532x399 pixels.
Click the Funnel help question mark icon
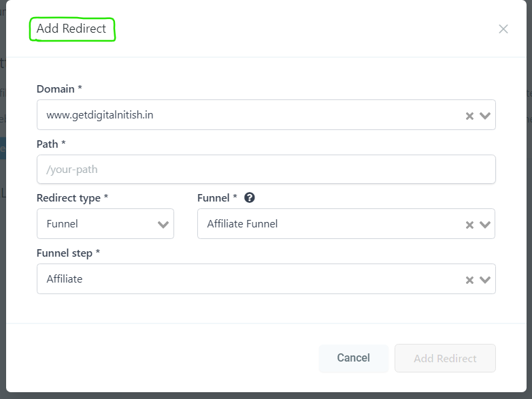pyautogui.click(x=250, y=197)
